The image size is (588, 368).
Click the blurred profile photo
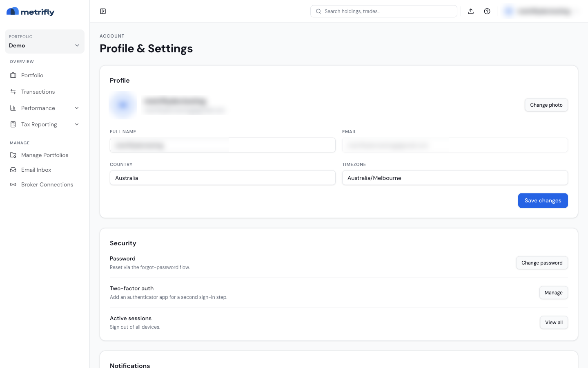(123, 105)
